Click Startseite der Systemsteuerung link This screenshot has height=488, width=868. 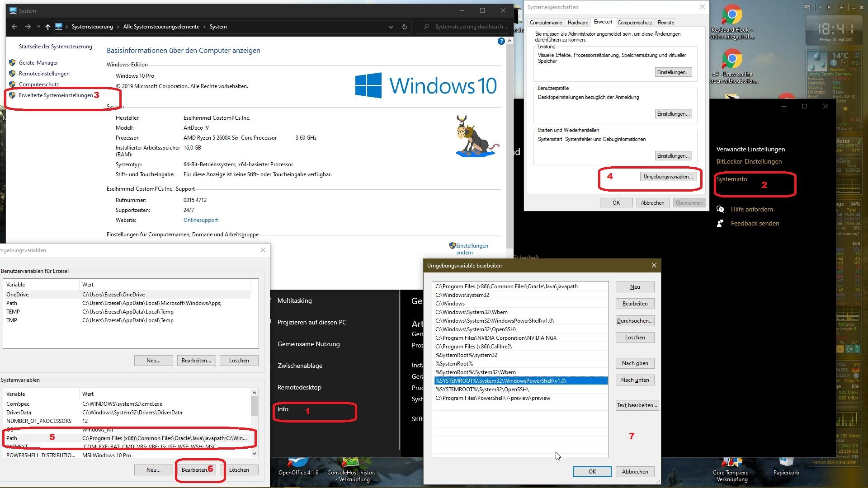(x=55, y=47)
